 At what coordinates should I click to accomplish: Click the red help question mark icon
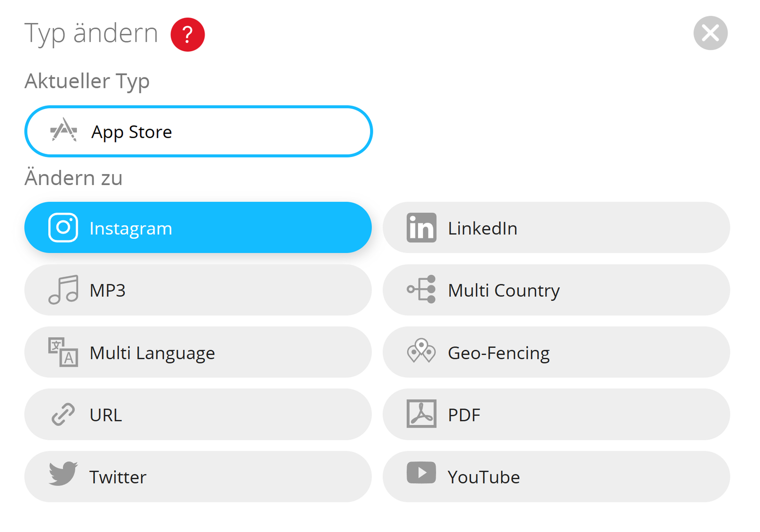(x=188, y=35)
